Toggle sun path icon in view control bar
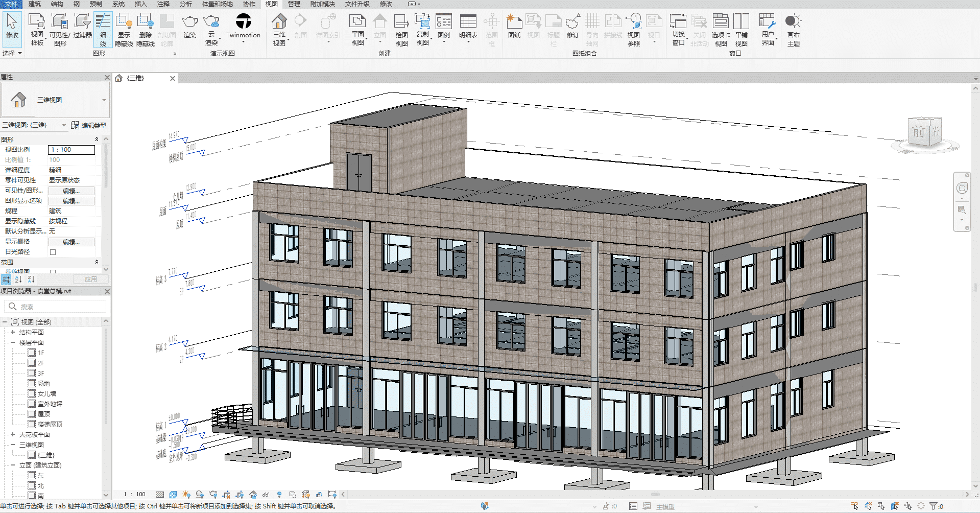This screenshot has width=980, height=513. click(186, 495)
